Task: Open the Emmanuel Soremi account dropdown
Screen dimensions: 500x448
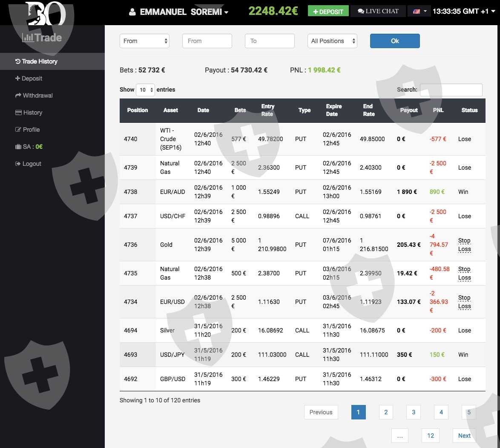Action: coord(178,12)
